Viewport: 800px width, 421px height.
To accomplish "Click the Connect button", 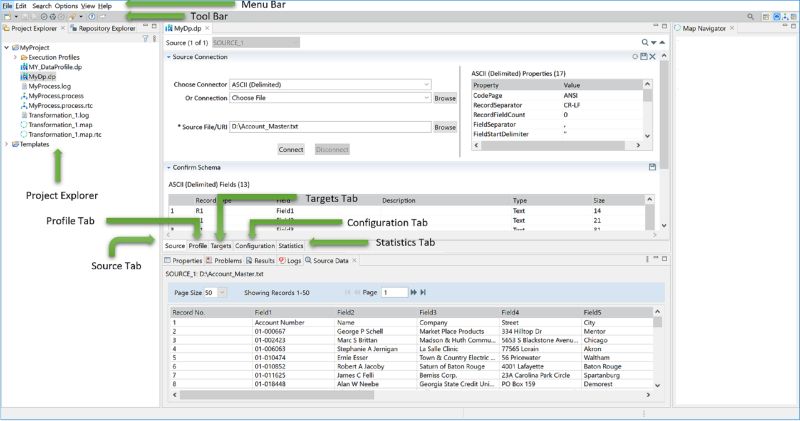I will click(x=291, y=150).
